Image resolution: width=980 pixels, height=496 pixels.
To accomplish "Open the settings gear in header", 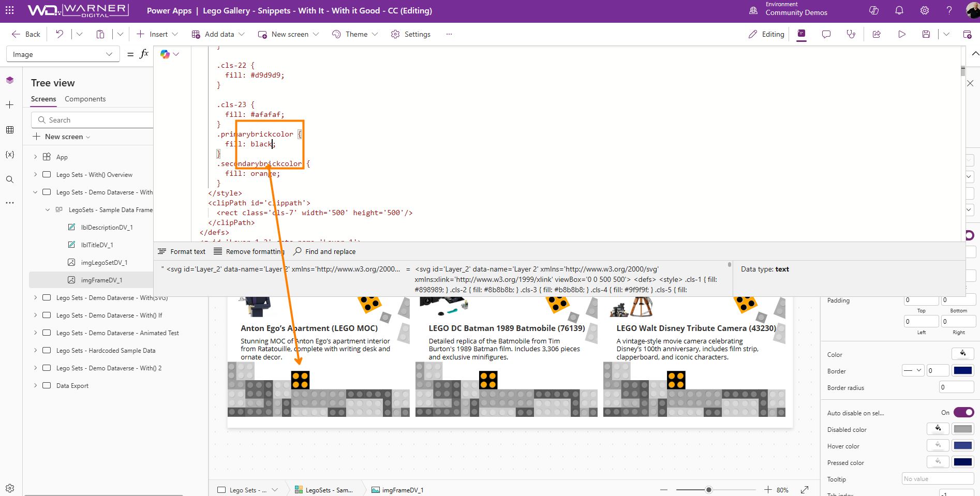I will point(925,10).
